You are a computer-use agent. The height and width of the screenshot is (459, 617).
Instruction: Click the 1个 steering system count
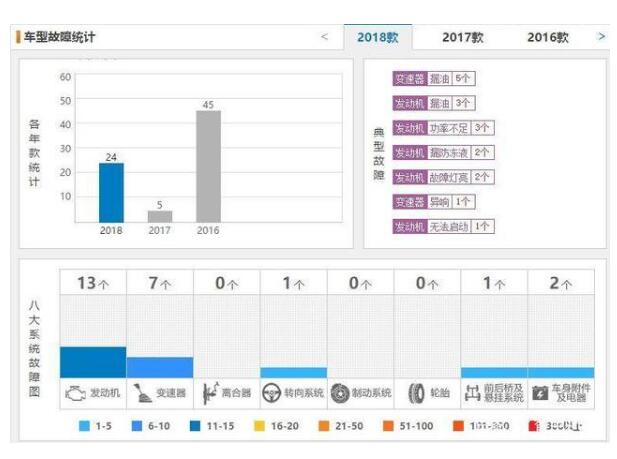click(294, 283)
